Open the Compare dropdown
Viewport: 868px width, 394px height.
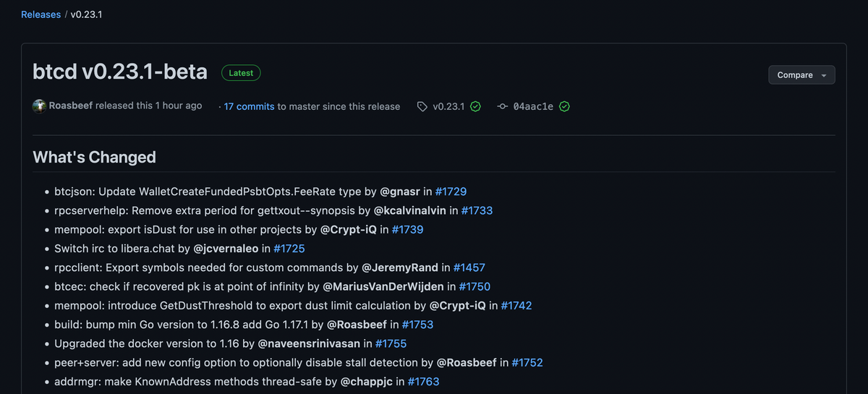coord(801,75)
